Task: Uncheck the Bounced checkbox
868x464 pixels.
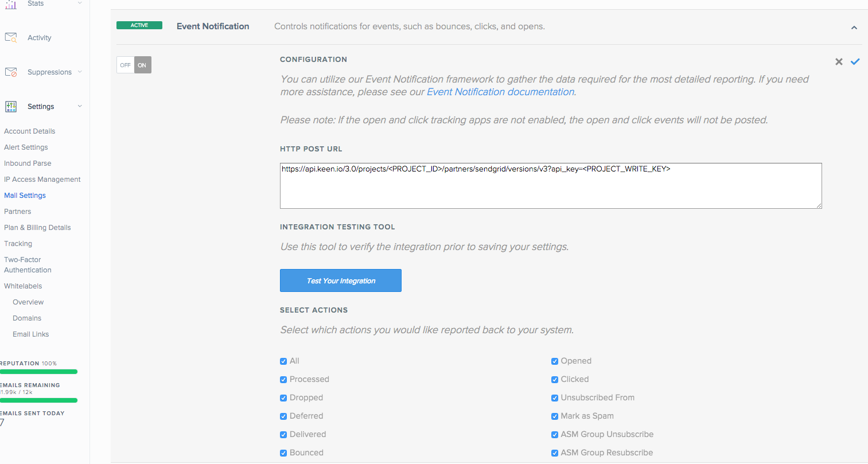Action: pos(283,453)
